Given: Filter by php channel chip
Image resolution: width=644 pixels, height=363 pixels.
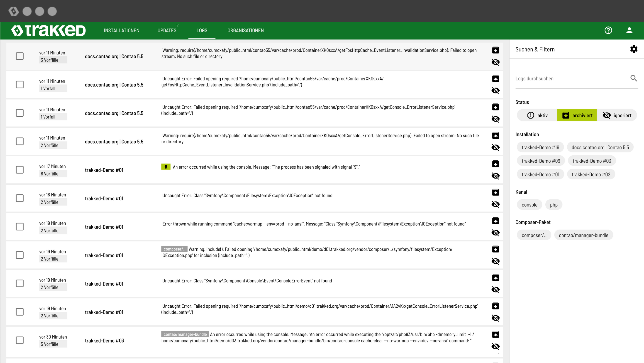Looking at the screenshot, I should tap(554, 205).
